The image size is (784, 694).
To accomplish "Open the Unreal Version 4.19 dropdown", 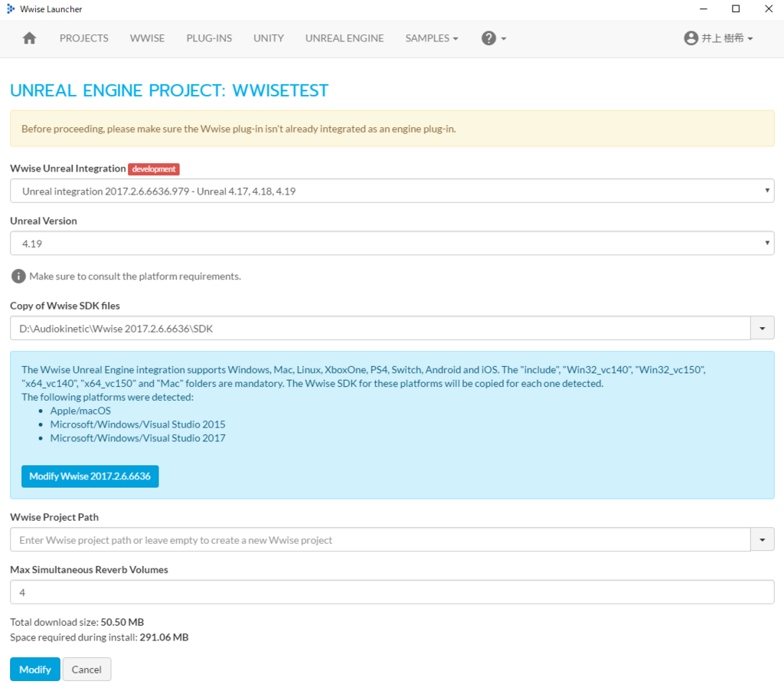I will pos(392,243).
